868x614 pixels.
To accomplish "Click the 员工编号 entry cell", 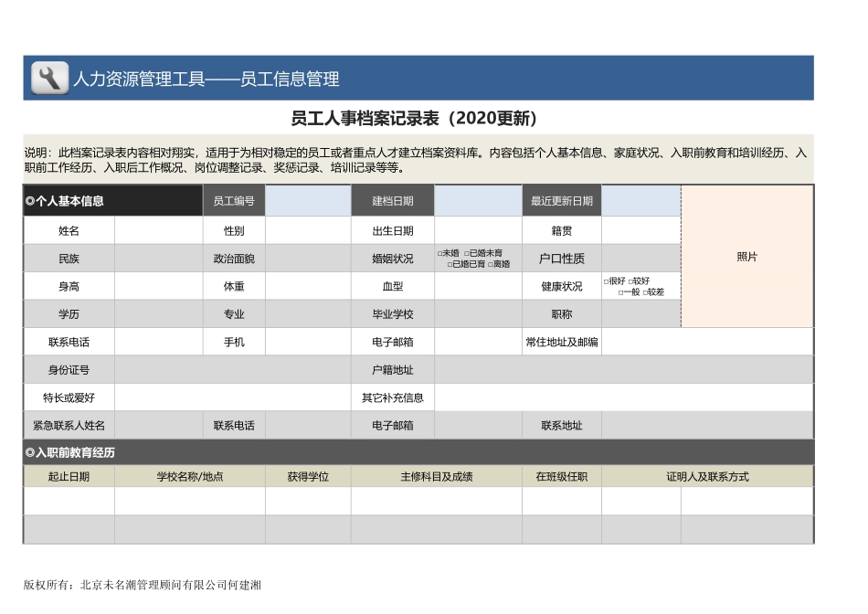I will (308, 200).
